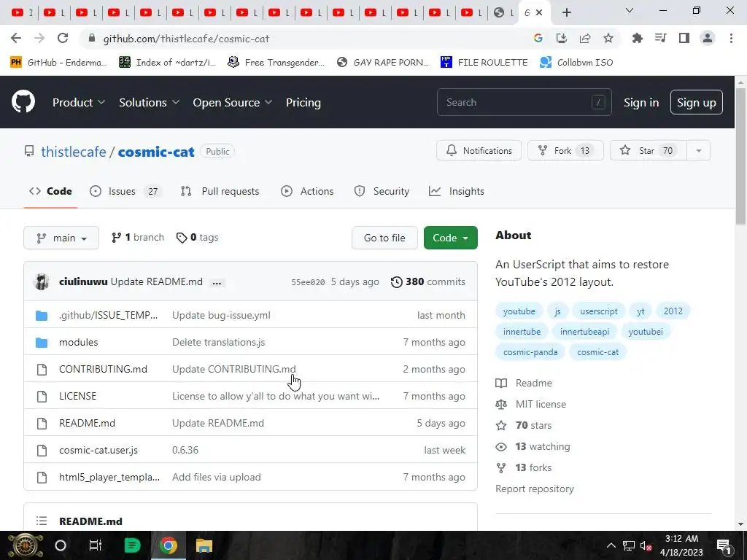Open the tab search chevron in Chrome
Viewport: 747px width, 560px height.
click(x=629, y=10)
